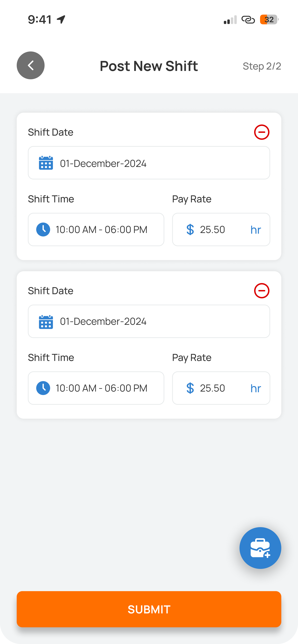
Task: Open first shift date picker field
Action: (x=149, y=163)
